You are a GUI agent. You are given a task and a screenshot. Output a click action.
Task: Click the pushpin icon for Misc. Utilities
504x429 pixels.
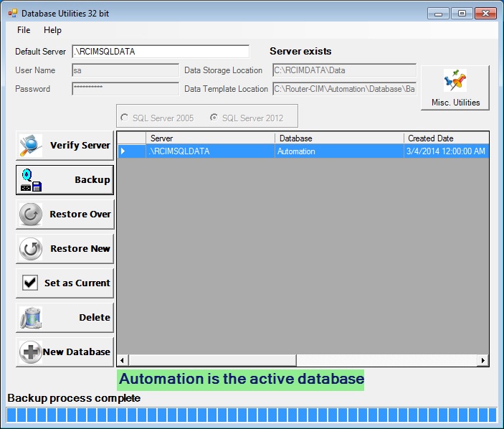tap(455, 80)
